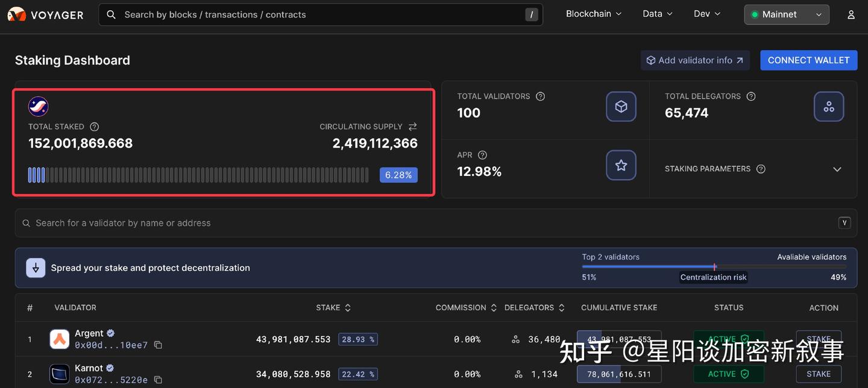This screenshot has width=868, height=388.
Task: Click the total staked value 152,001,869.668
Action: [80, 143]
